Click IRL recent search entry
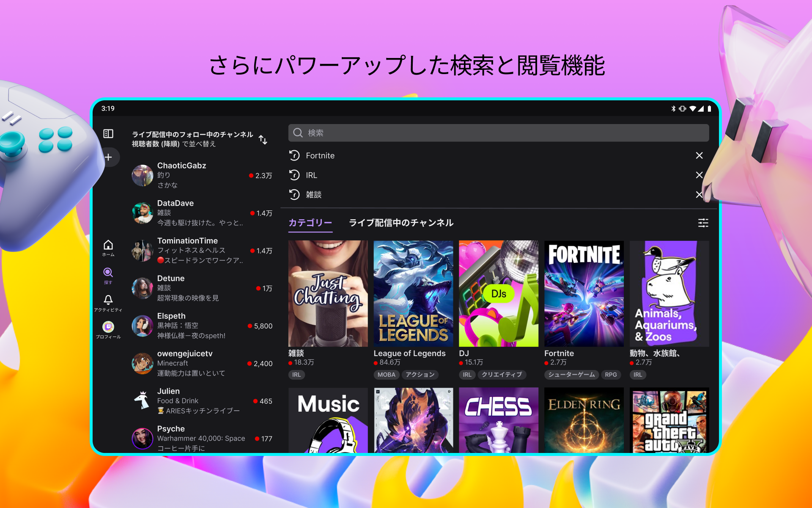Viewport: 812px width, 508px height. point(311,175)
